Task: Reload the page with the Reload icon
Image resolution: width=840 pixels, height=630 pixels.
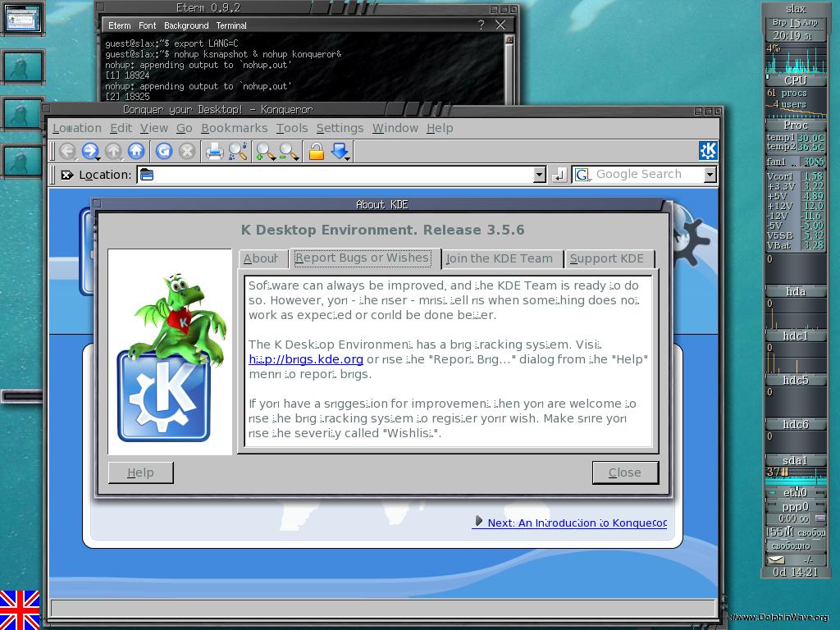Action: 163,151
